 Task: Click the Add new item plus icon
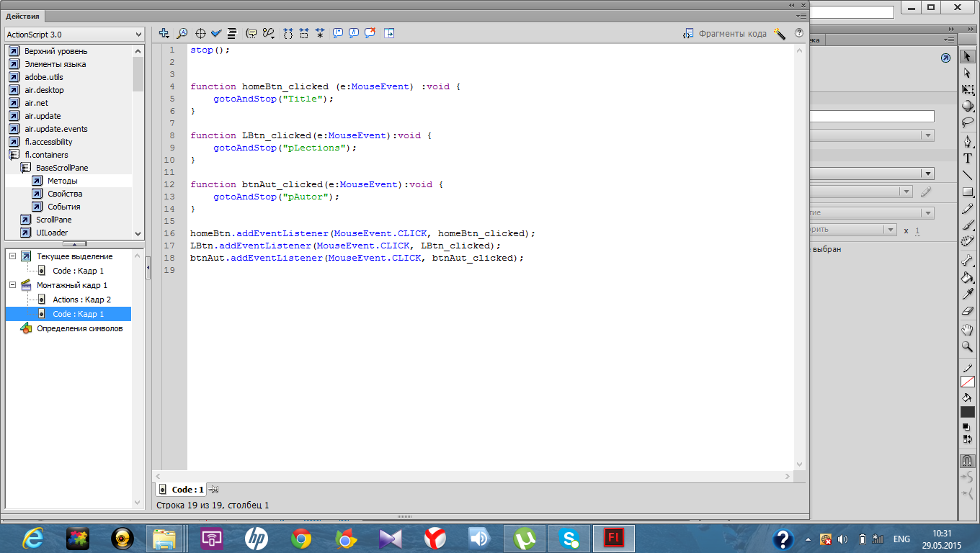coord(164,33)
